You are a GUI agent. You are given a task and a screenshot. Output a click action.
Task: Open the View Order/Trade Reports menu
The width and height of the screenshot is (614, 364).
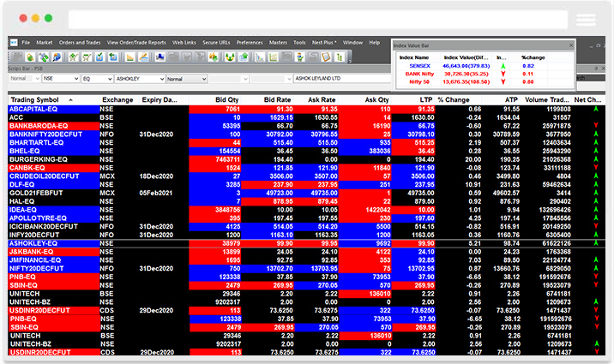click(x=136, y=42)
